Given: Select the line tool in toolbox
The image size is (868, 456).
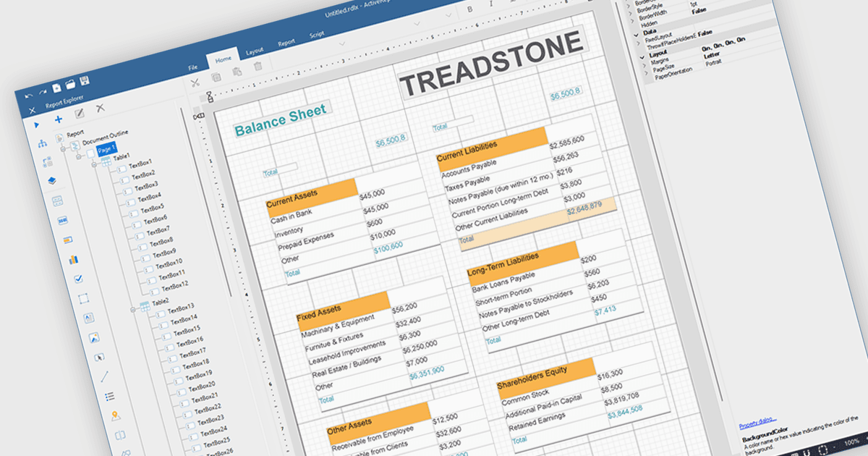Looking at the screenshot, I should click(x=104, y=376).
